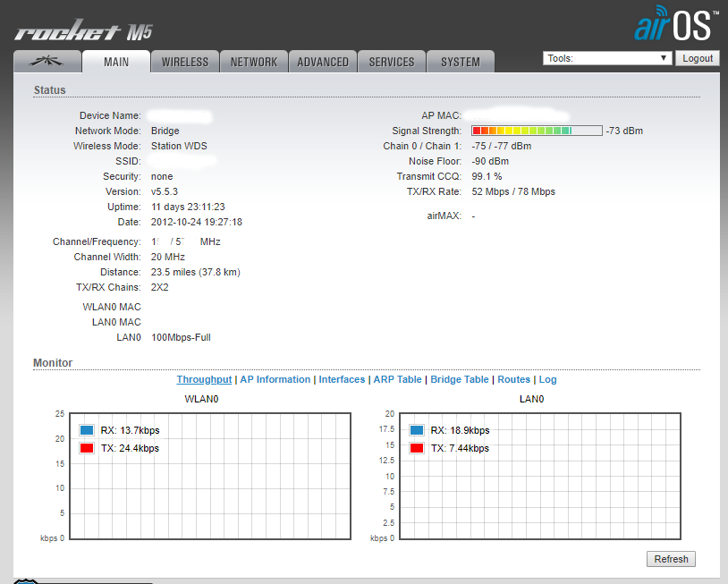This screenshot has width=728, height=584.
Task: Select the signal value -73 dBm
Action: coord(624,131)
